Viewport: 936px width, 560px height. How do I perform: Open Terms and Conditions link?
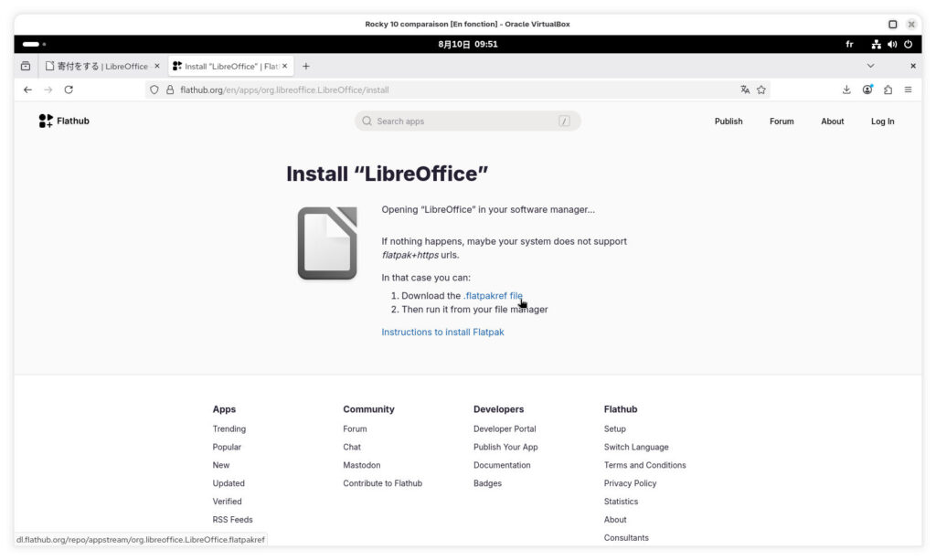click(x=644, y=465)
